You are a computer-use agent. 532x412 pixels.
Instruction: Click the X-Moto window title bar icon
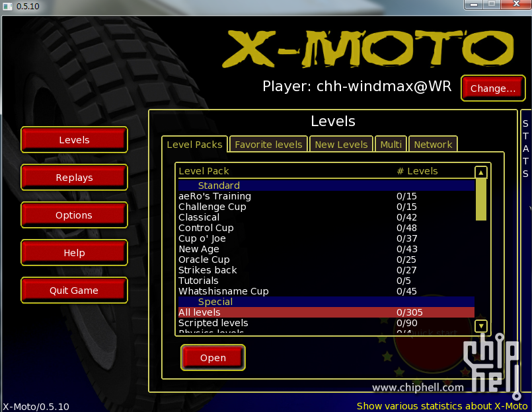[x=7, y=6]
